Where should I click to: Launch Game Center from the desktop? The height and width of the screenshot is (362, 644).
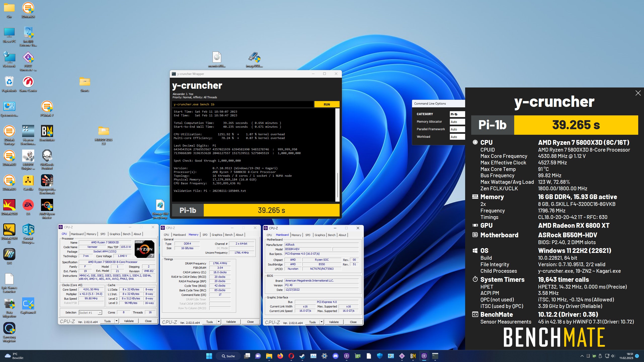pyautogui.click(x=28, y=84)
